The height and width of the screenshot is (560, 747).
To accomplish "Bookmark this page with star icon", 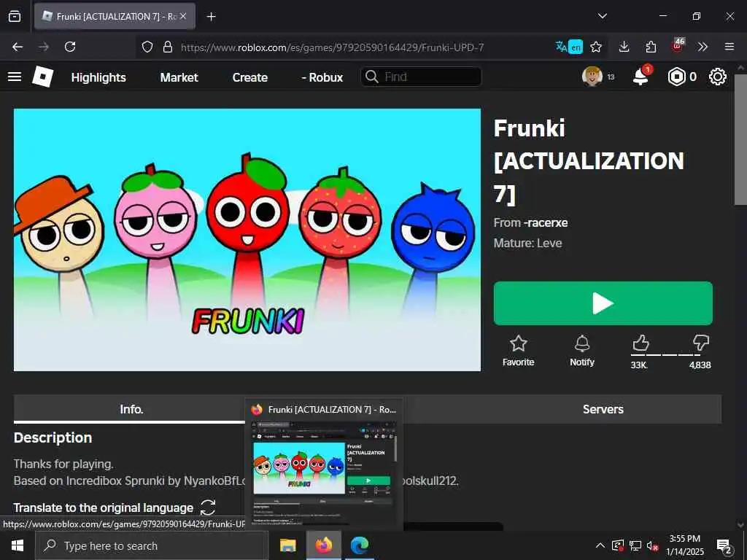I will [x=595, y=47].
